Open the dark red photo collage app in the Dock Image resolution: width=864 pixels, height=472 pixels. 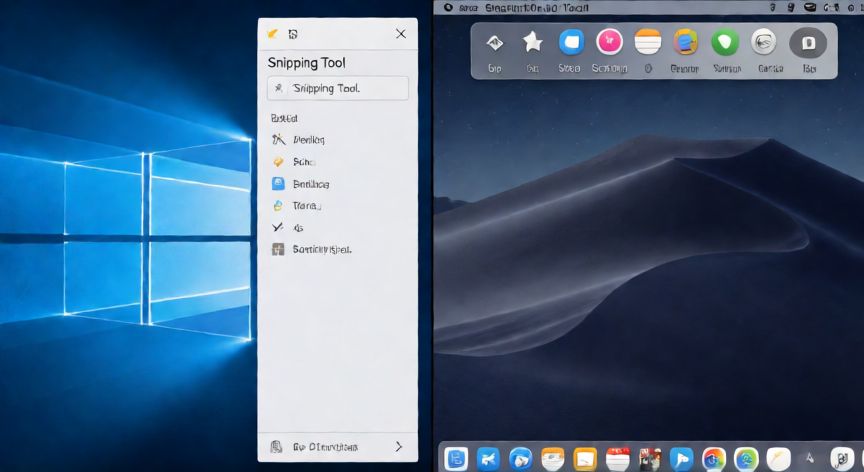tap(650, 459)
